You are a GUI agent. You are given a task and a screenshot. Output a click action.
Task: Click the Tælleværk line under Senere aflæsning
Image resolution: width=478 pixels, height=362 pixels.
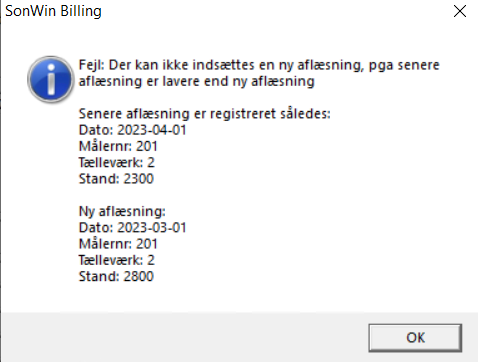pos(117,162)
